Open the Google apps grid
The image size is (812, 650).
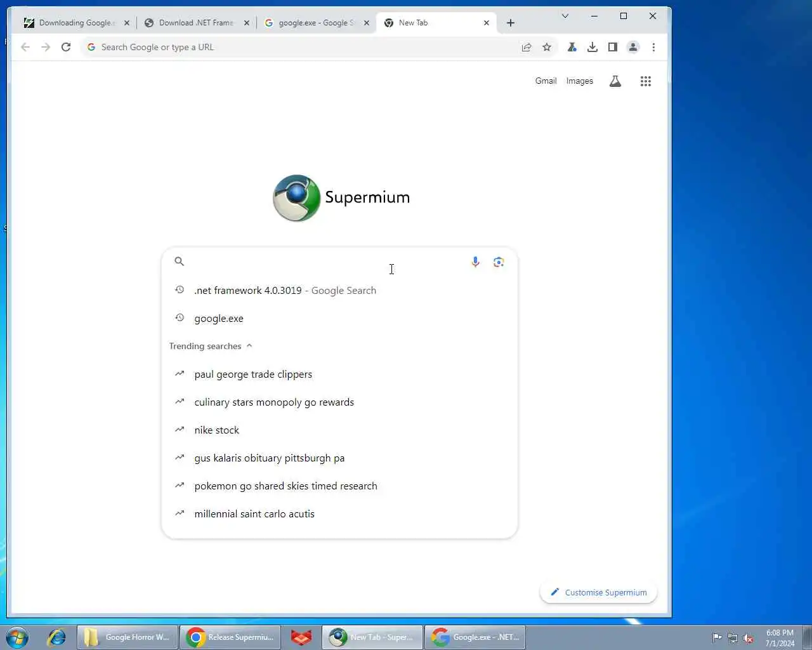pyautogui.click(x=646, y=81)
